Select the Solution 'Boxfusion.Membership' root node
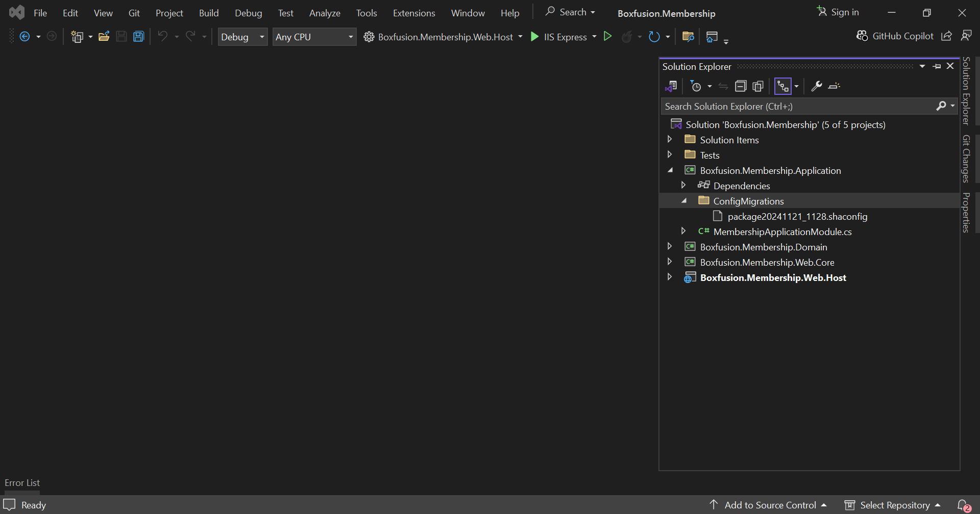Screen dimensions: 980x514 785,124
